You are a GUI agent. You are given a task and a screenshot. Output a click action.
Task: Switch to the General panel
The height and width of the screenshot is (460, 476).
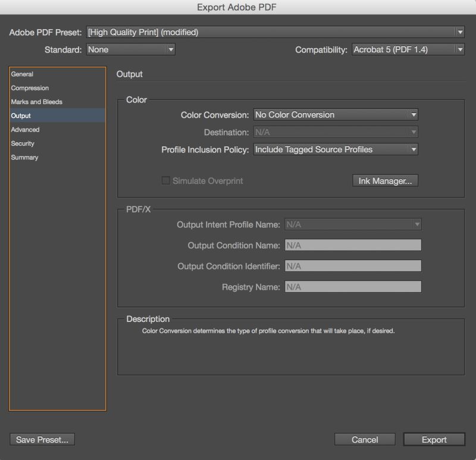(24, 74)
